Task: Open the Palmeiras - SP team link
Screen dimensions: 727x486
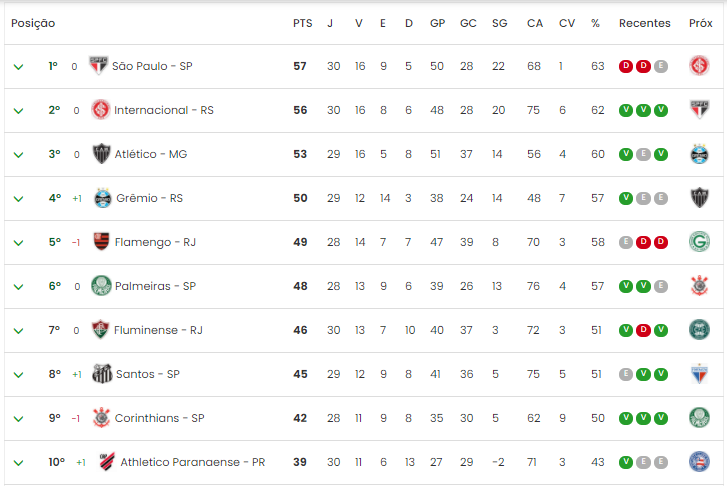Action: point(155,286)
